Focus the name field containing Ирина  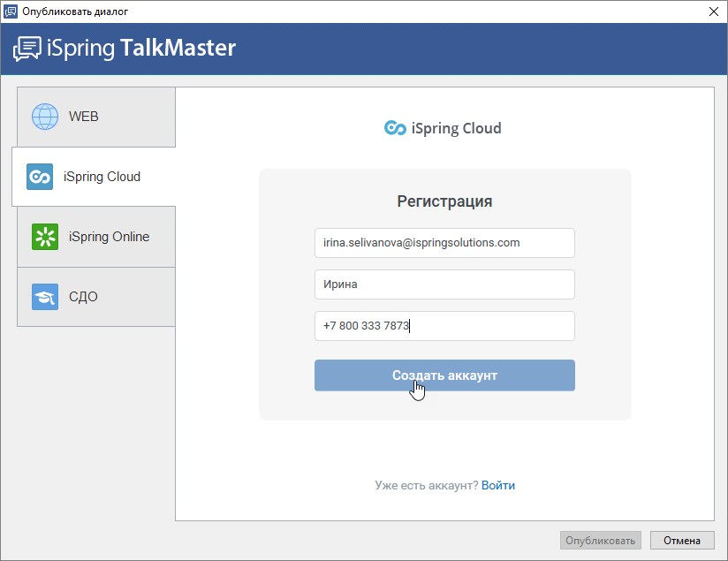(444, 284)
